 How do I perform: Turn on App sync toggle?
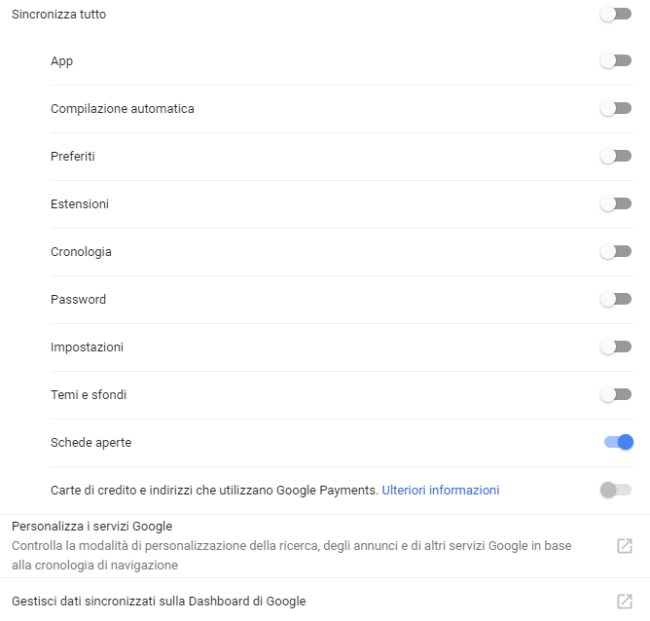[616, 61]
